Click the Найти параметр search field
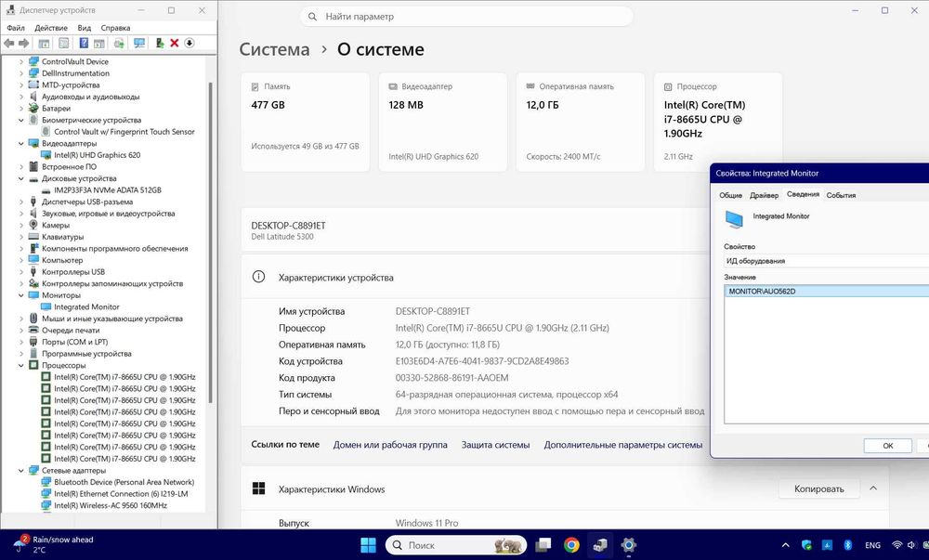 tap(467, 17)
